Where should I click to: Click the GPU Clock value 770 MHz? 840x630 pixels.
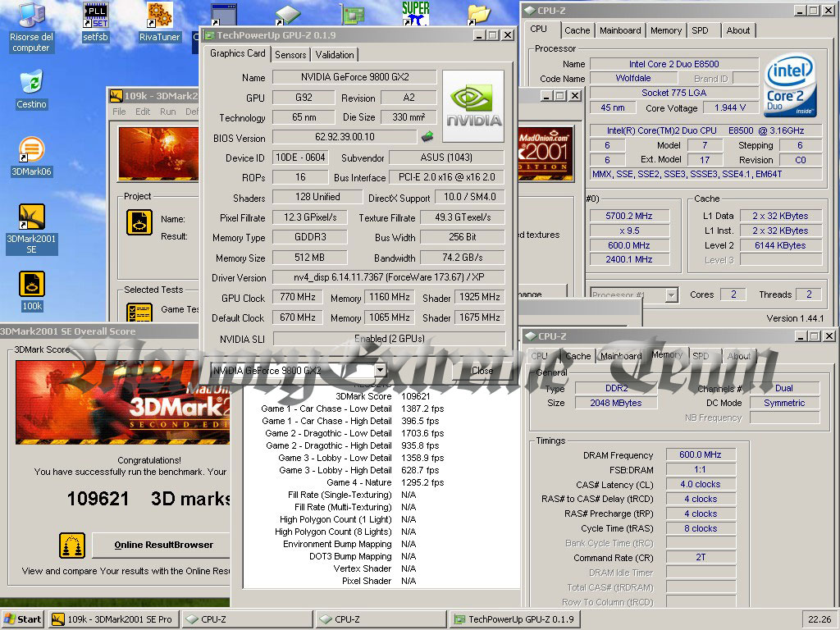(298, 297)
